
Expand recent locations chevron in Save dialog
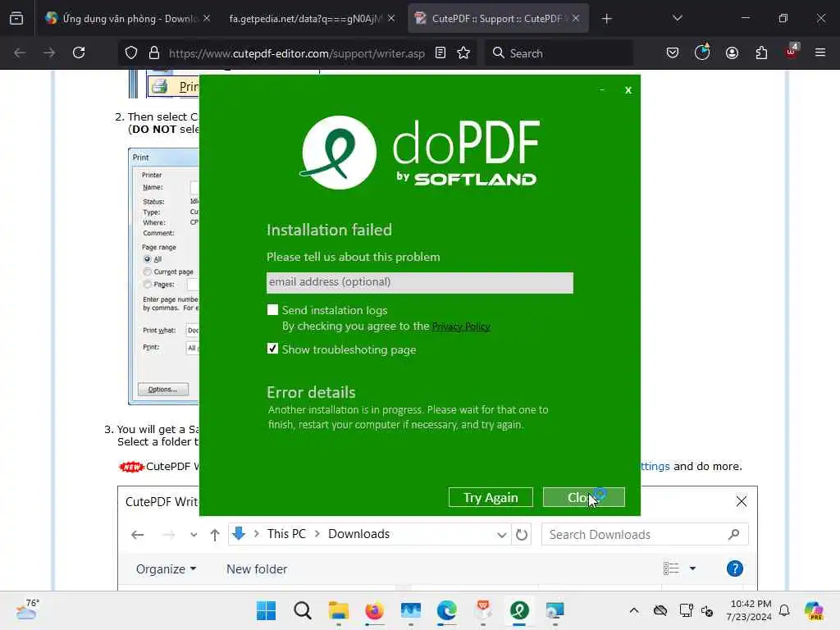point(194,535)
